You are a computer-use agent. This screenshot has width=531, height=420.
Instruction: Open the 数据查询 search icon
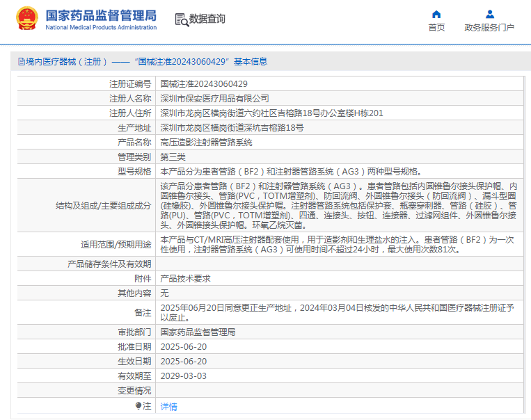182,19
